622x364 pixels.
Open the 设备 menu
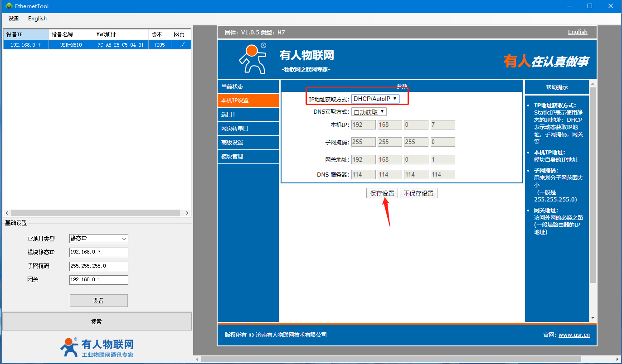coord(14,19)
